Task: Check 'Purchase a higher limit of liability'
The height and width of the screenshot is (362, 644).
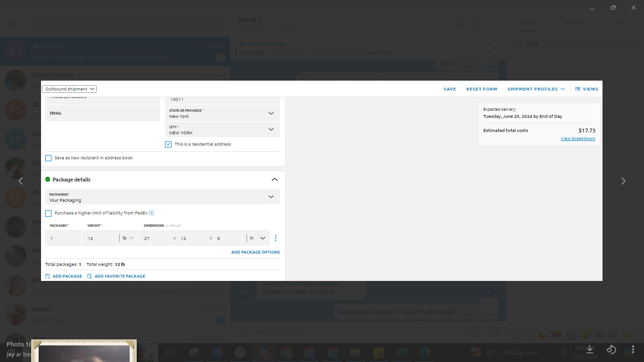Action: pyautogui.click(x=48, y=213)
